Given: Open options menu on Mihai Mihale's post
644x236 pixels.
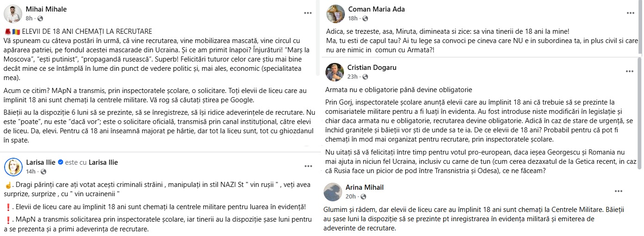Looking at the screenshot, I should click(308, 13).
